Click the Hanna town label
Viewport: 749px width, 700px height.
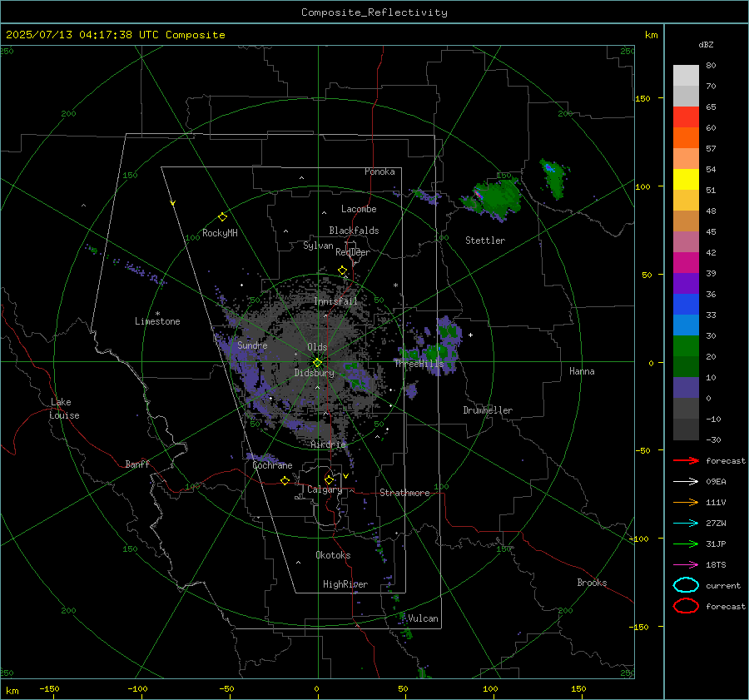[582, 371]
